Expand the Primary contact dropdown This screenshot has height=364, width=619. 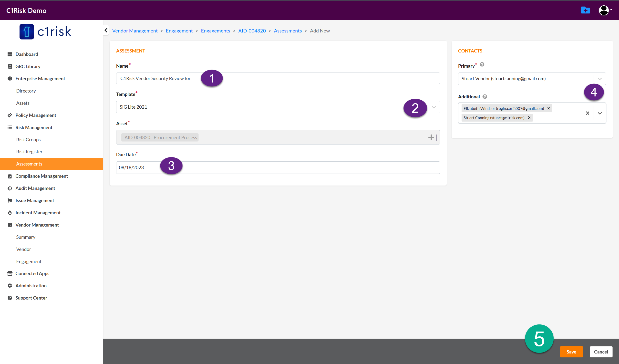tap(600, 79)
